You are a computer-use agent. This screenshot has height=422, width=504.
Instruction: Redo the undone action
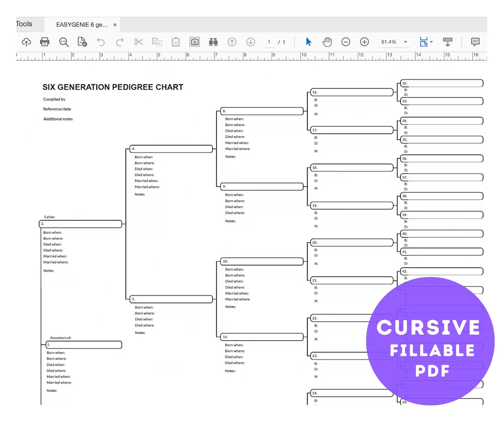(x=120, y=42)
